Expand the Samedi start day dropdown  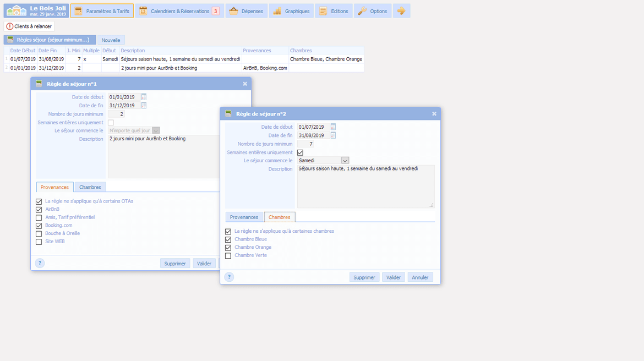345,161
